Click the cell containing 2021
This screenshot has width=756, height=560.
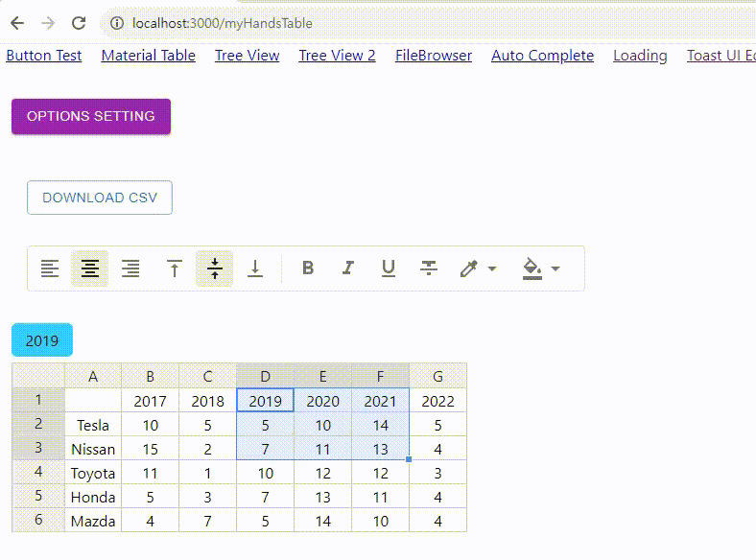click(381, 401)
